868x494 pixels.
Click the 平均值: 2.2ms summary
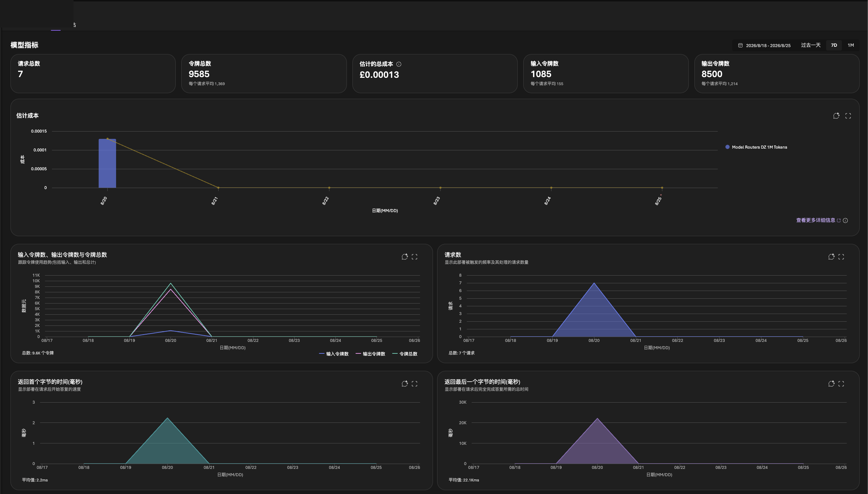click(35, 480)
